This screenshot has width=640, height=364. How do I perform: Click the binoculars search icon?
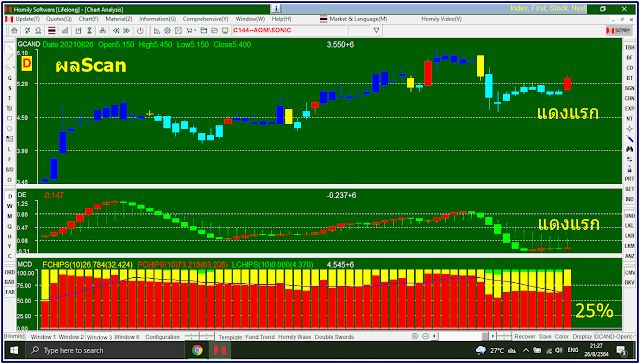630,149
